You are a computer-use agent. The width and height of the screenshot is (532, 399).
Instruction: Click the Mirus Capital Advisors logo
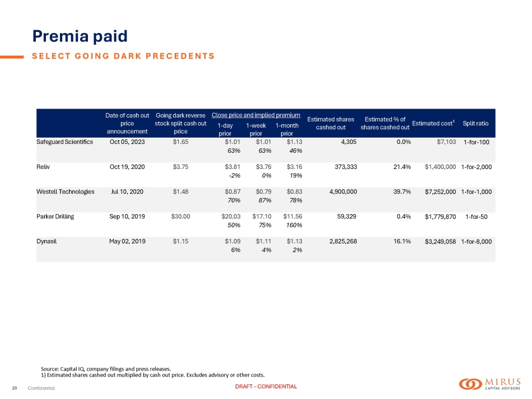pyautogui.click(x=489, y=384)
